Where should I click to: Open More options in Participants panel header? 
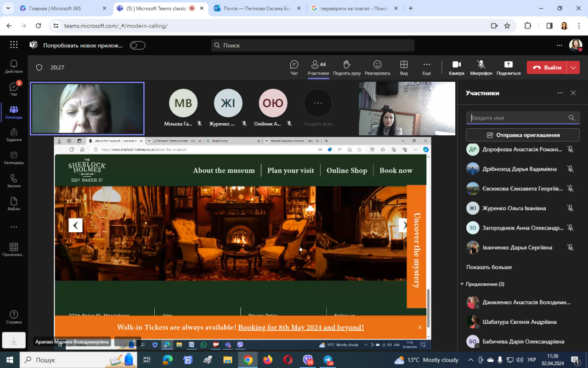coord(560,93)
